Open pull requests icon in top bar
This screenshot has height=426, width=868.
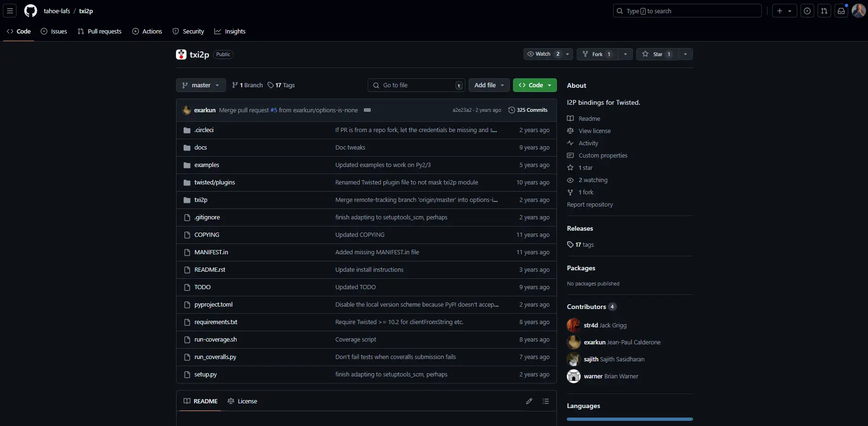(x=825, y=11)
